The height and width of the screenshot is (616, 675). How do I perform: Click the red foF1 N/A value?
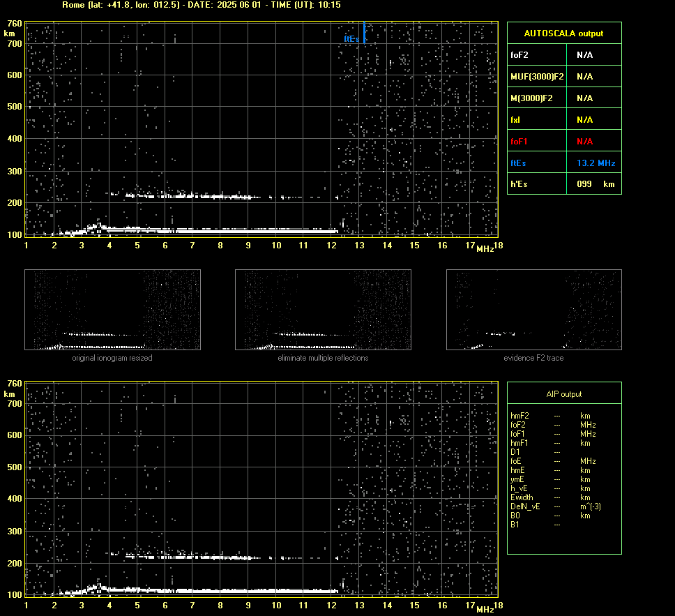pos(584,142)
